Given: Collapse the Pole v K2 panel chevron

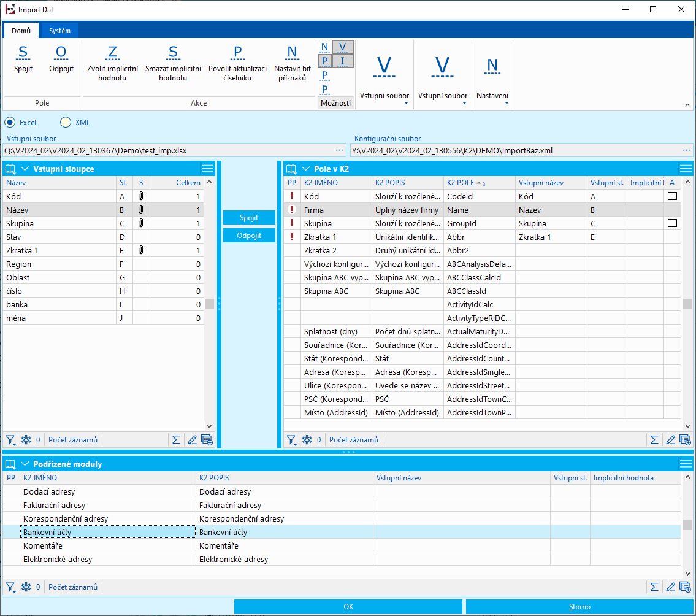Looking at the screenshot, I should [305, 169].
